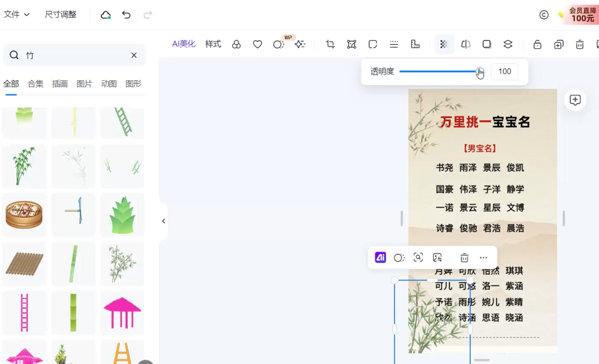Select the 全部 tab

click(11, 84)
